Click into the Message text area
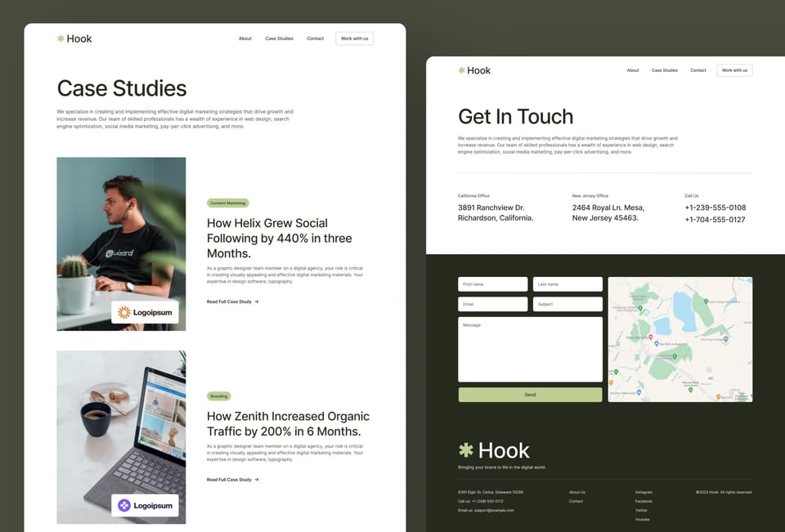This screenshot has width=785, height=532. pos(530,349)
